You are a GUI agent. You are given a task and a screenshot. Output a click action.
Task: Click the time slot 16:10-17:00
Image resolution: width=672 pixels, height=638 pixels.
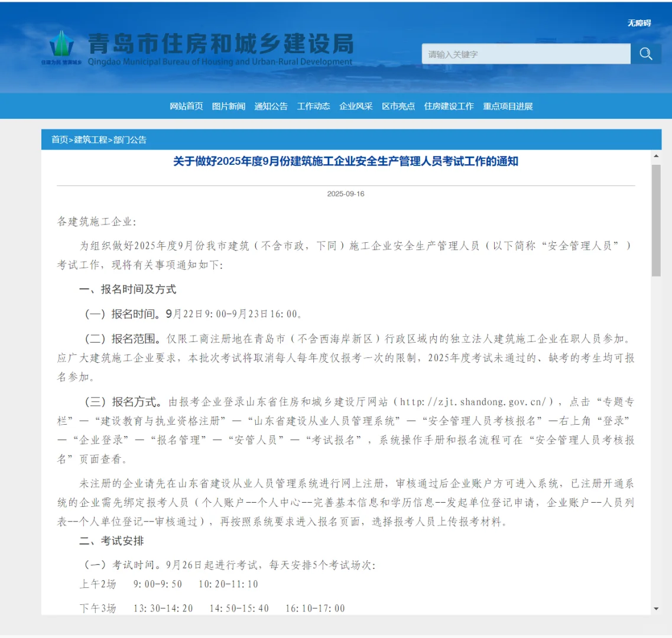point(316,608)
